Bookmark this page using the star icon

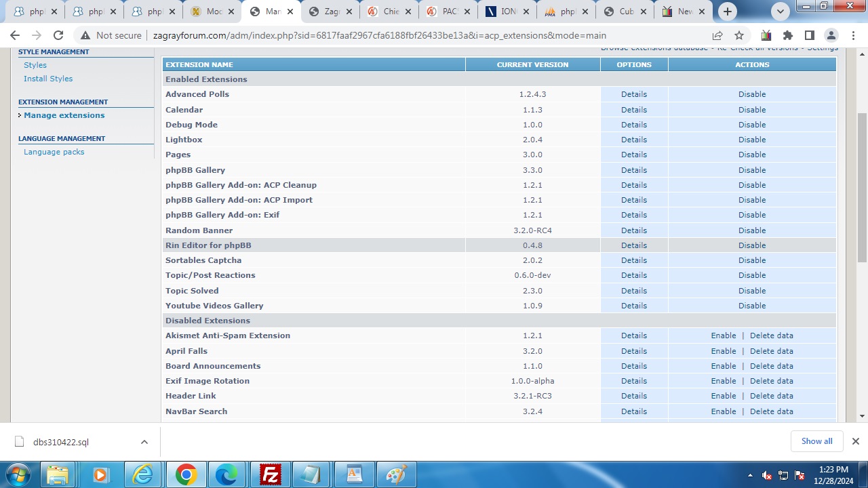click(739, 35)
